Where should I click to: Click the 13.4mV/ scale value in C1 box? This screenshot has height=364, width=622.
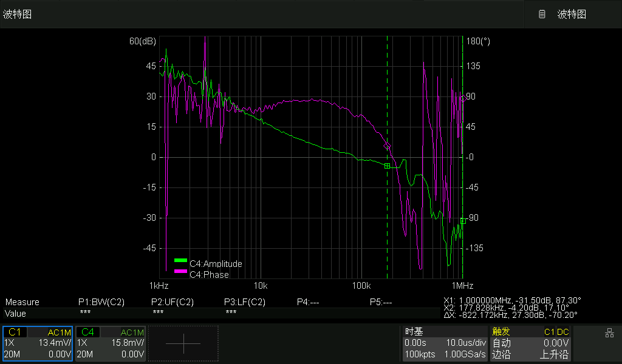pos(55,343)
